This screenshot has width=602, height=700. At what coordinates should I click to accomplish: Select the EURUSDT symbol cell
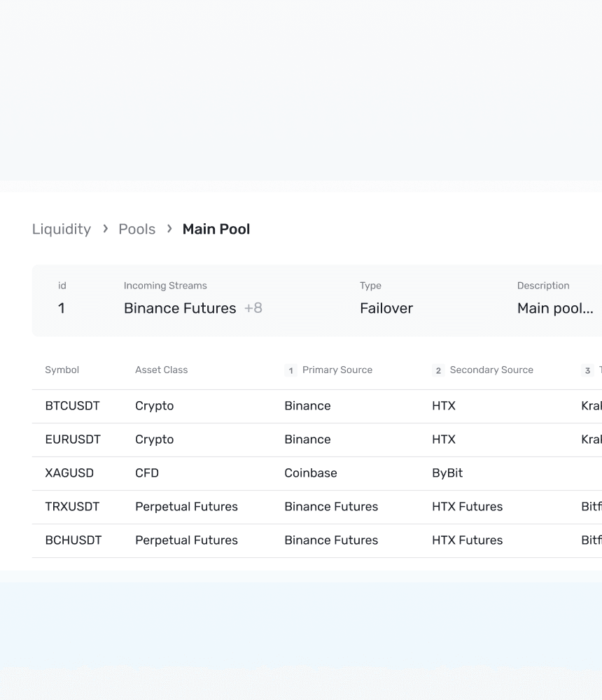(x=73, y=440)
